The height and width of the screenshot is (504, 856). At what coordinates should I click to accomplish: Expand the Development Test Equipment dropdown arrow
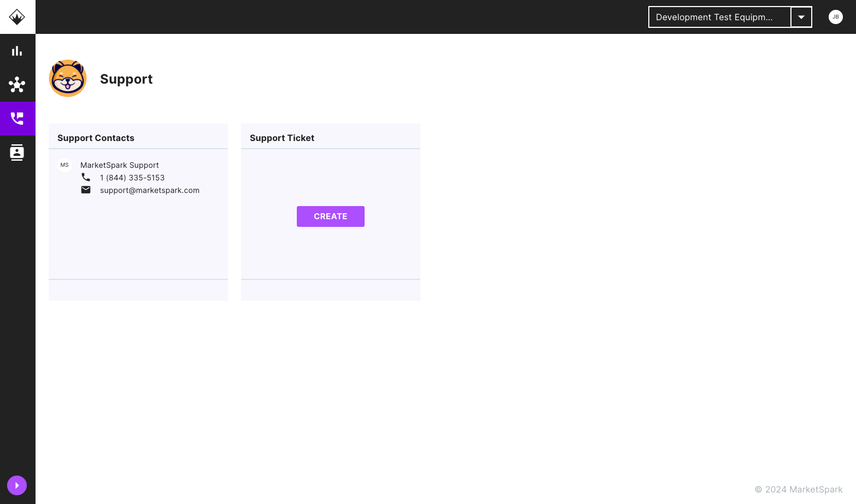click(x=801, y=17)
